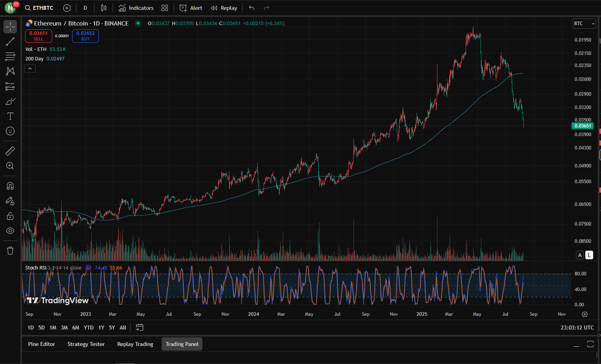
Task: Select the Text annotation tool
Action: (x=10, y=116)
